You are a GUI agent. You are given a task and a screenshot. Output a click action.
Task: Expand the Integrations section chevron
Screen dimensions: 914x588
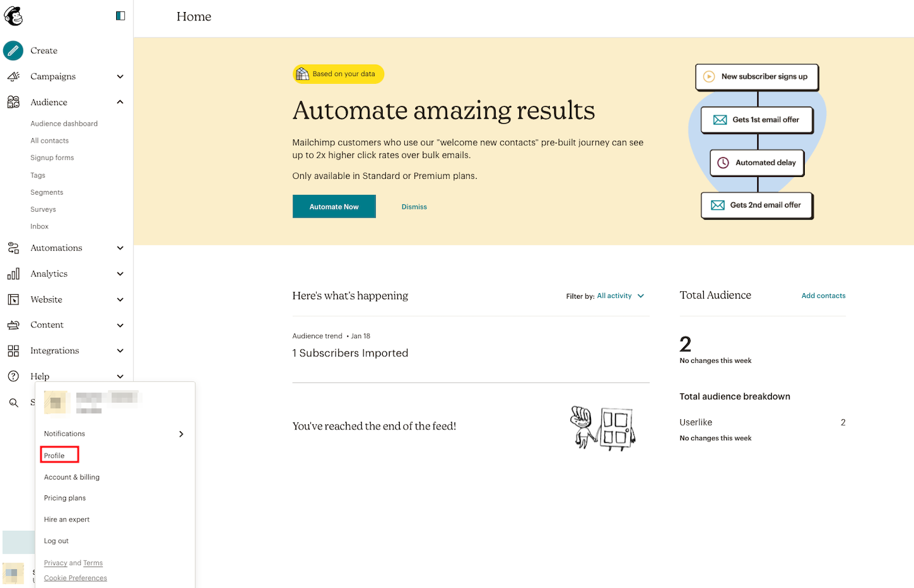coord(120,351)
